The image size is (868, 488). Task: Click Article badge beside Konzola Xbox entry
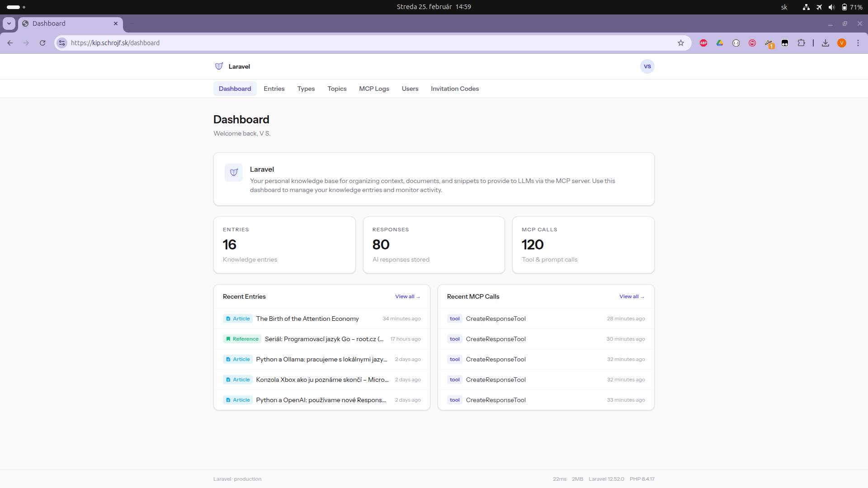[x=237, y=380]
